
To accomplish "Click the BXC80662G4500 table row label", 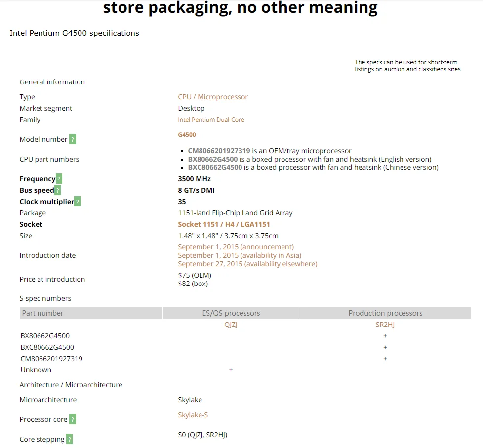I will coord(47,347).
